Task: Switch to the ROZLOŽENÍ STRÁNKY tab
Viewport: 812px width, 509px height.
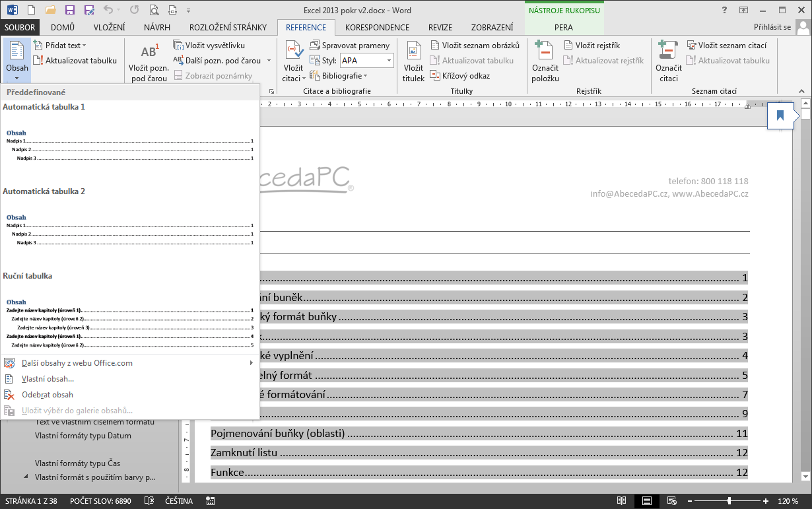Action: click(x=228, y=27)
